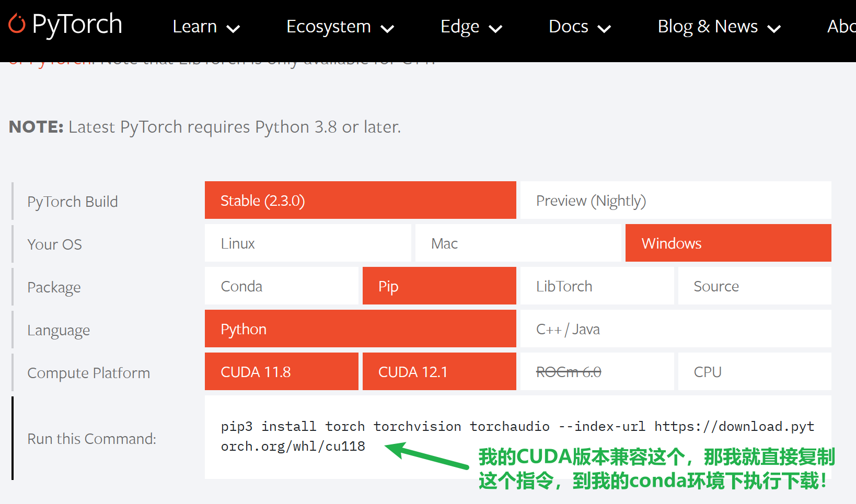Screen dimensions: 856x504
Task: Pick Mac as your OS
Action: 517,243
